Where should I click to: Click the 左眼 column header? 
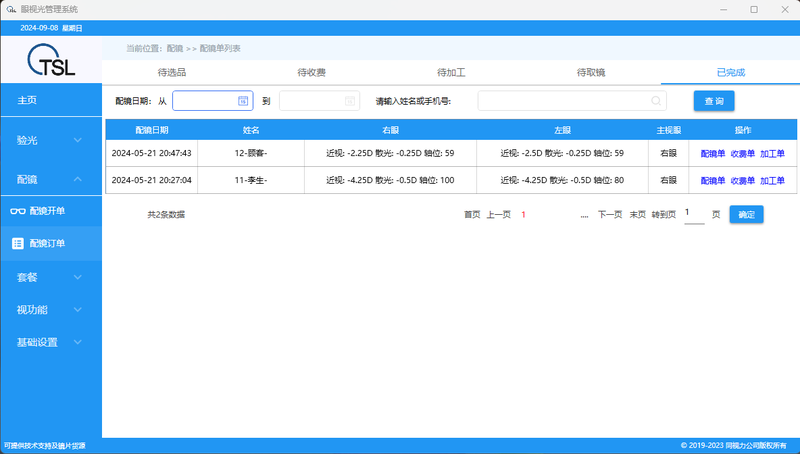coord(562,130)
